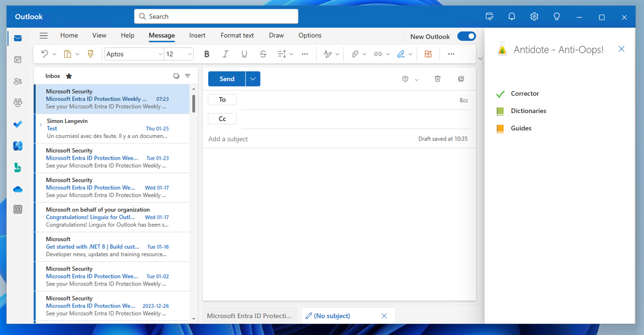Image resolution: width=644 pixels, height=335 pixels.
Task: Click the Strikethrough icon
Action: (263, 54)
